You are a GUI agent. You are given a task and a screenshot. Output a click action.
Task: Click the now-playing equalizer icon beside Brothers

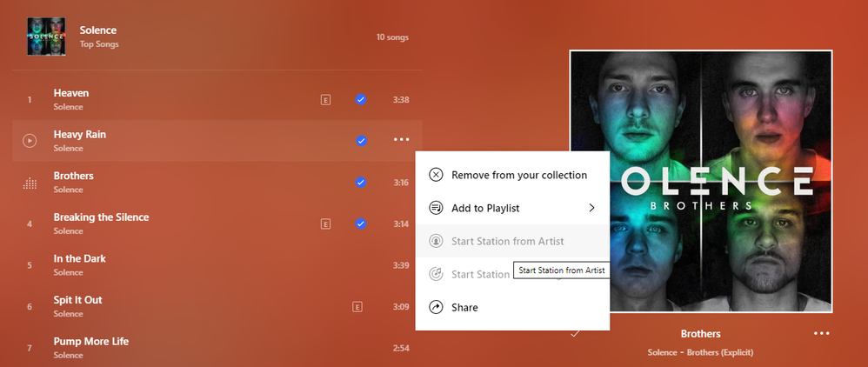point(30,183)
